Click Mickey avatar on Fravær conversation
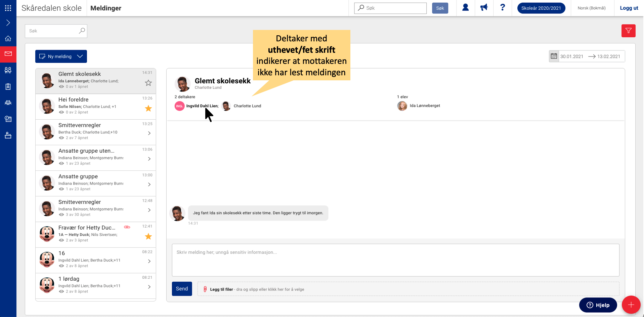Image resolution: width=644 pixels, height=317 pixels. pyautogui.click(x=47, y=234)
